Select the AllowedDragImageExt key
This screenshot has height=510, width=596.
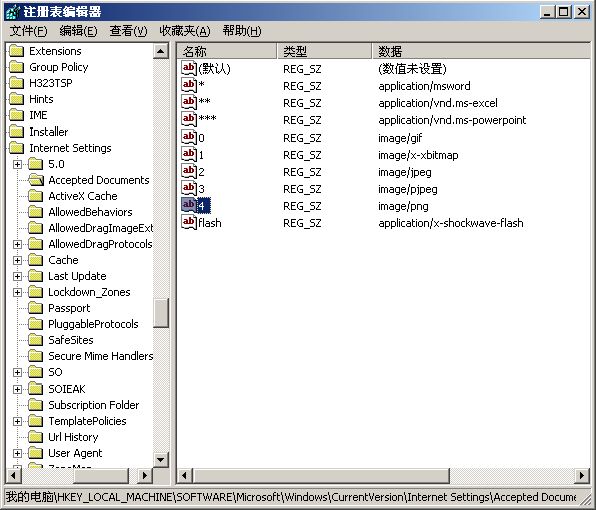click(100, 228)
